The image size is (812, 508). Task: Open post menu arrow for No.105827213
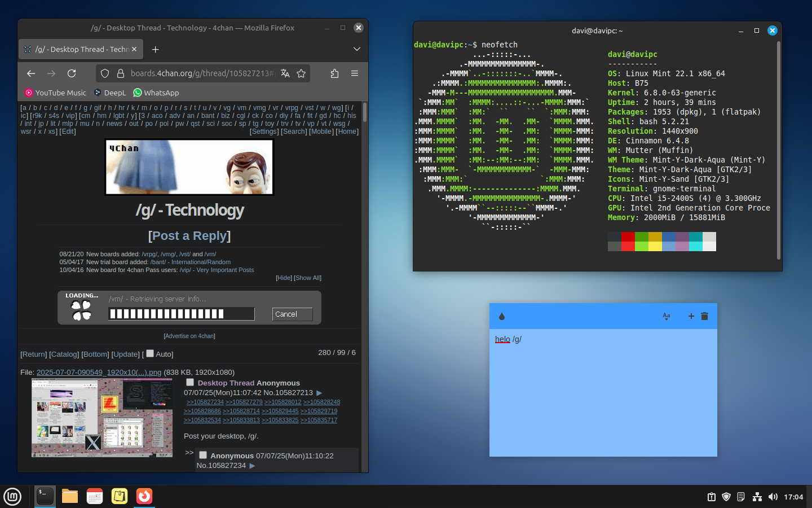[319, 393]
